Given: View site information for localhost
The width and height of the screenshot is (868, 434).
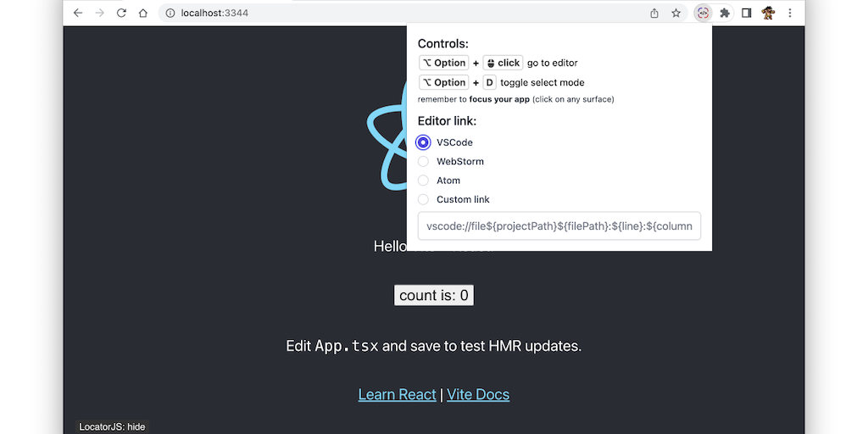Looking at the screenshot, I should pos(170,13).
